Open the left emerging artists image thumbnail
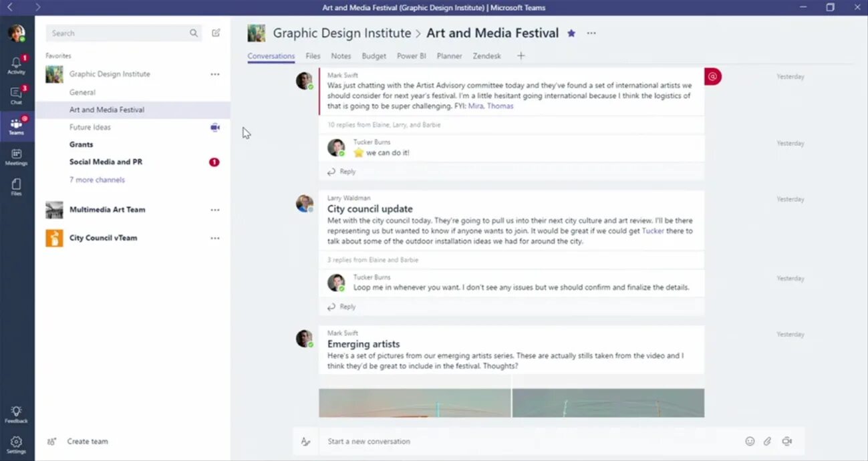The height and width of the screenshot is (461, 868). [x=415, y=403]
